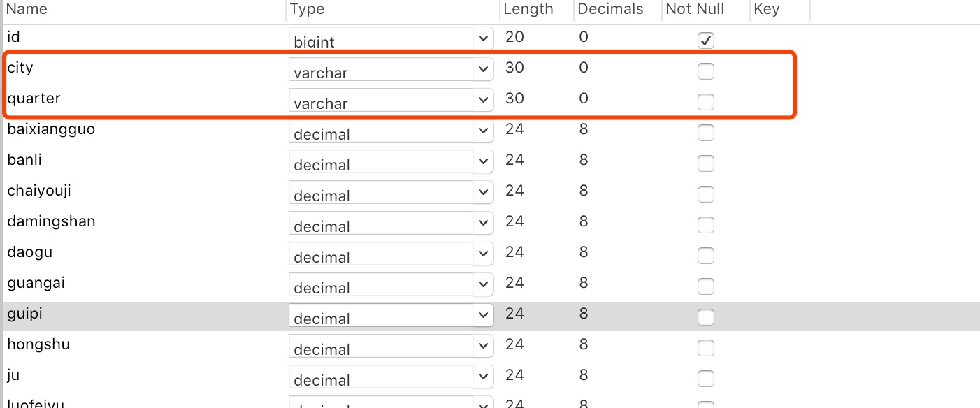Uncheck Not Null for the id field
This screenshot has height=408, width=980.
706,41
